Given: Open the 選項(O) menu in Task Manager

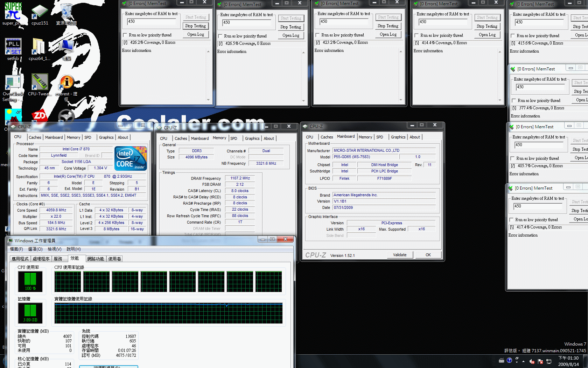Looking at the screenshot, I should pos(35,249).
